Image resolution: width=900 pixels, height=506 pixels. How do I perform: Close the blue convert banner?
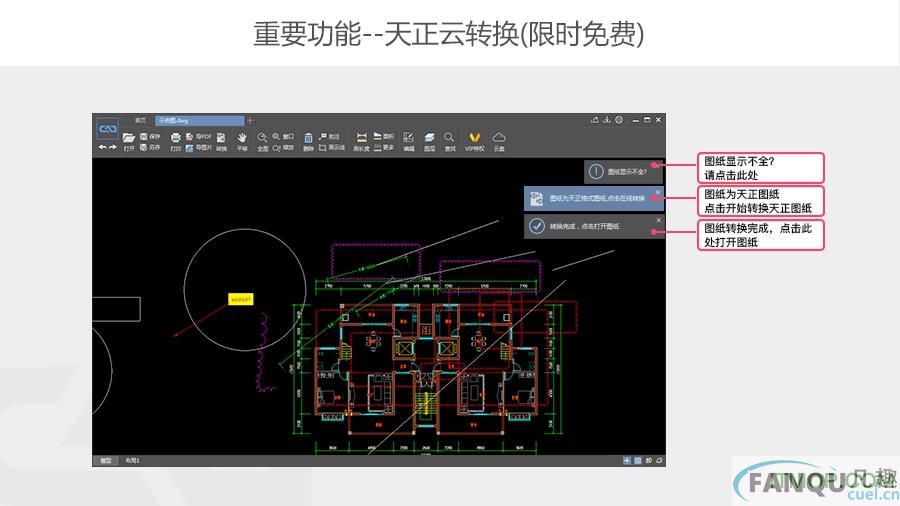tap(658, 192)
